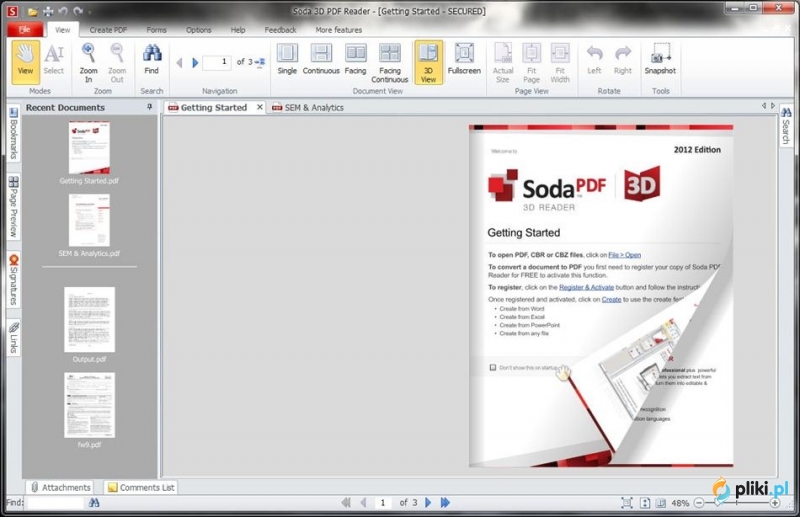The image size is (800, 517).
Task: Close the Getting Started document tab
Action: 260,107
